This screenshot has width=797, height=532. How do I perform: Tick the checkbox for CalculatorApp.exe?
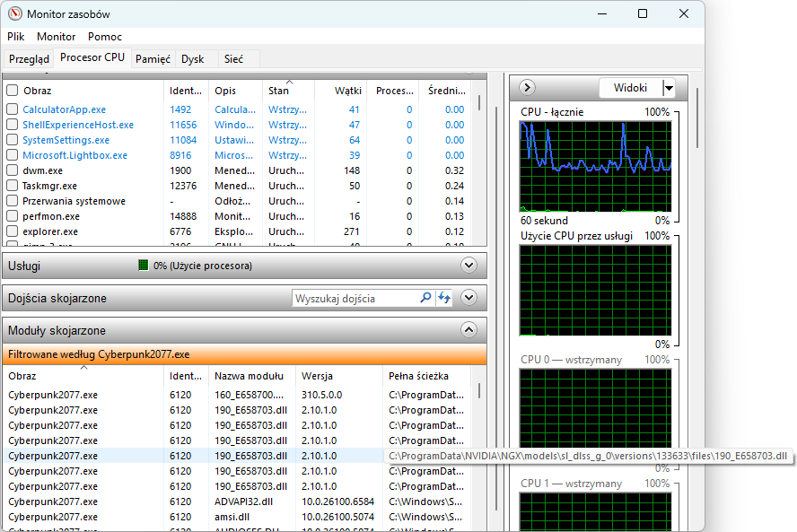point(13,109)
